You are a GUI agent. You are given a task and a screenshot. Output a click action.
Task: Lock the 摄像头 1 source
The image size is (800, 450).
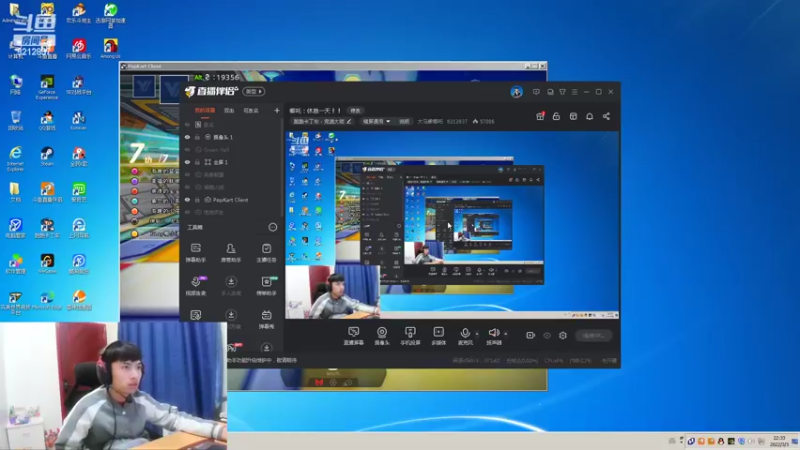point(197,137)
